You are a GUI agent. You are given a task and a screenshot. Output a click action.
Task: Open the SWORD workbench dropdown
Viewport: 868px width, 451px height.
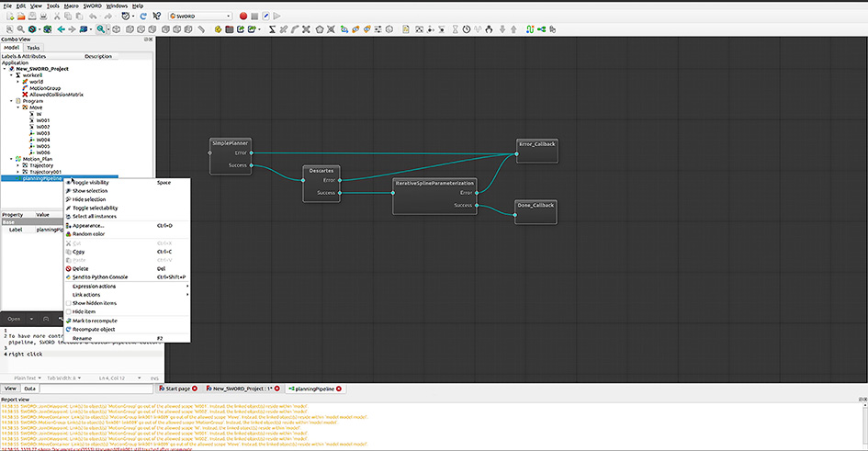(198, 16)
